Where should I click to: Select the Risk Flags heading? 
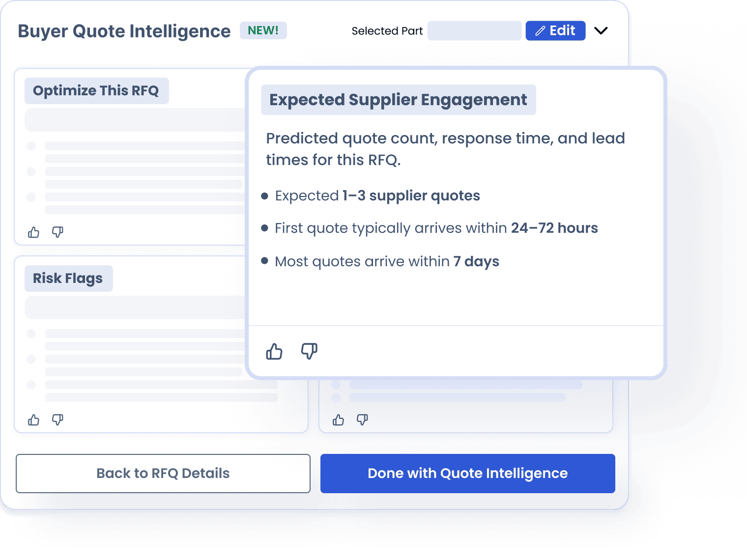(68, 279)
